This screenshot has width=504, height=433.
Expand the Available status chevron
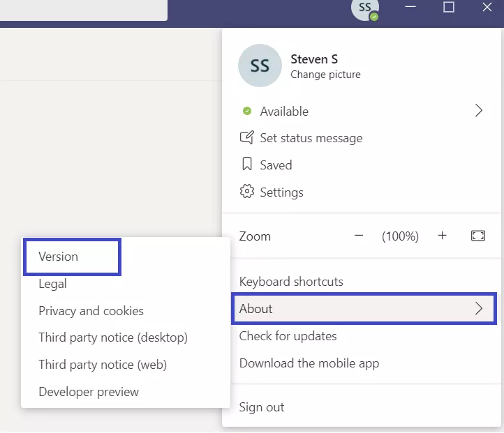[x=479, y=110]
